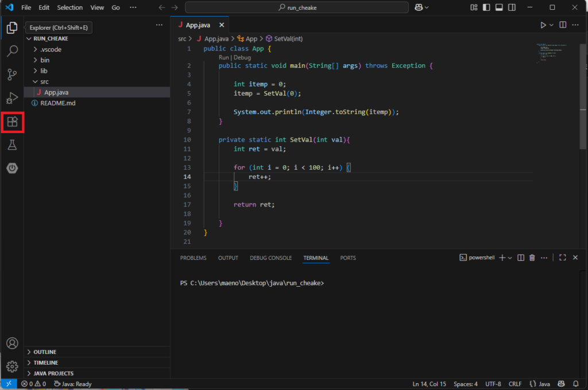Open the Customize Layout icon
The width and height of the screenshot is (588, 390).
click(474, 7)
